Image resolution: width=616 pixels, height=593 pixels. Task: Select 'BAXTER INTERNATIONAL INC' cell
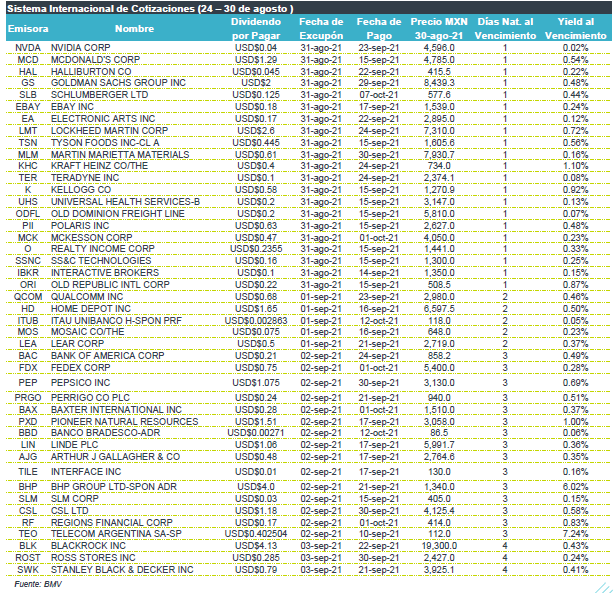(x=116, y=410)
